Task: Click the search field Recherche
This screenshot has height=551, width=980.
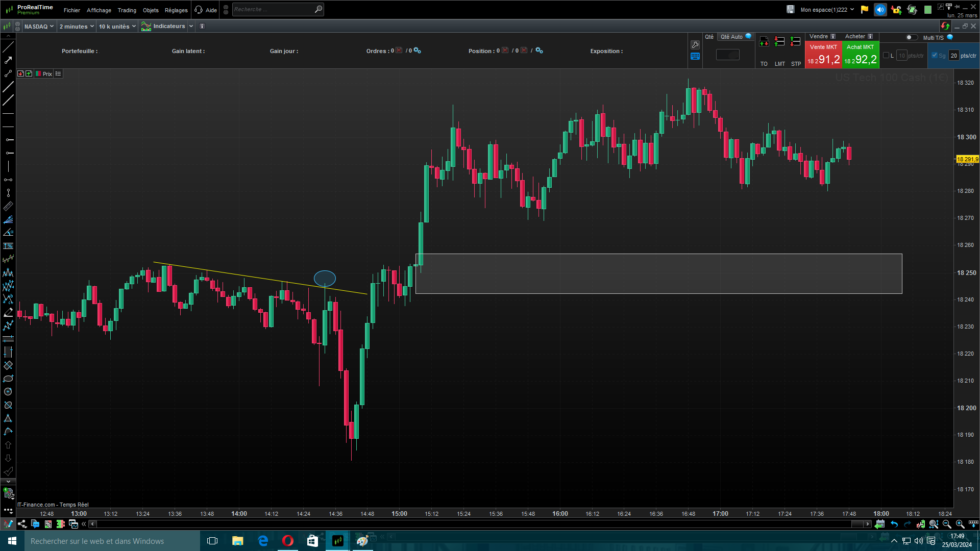Action: coord(273,10)
